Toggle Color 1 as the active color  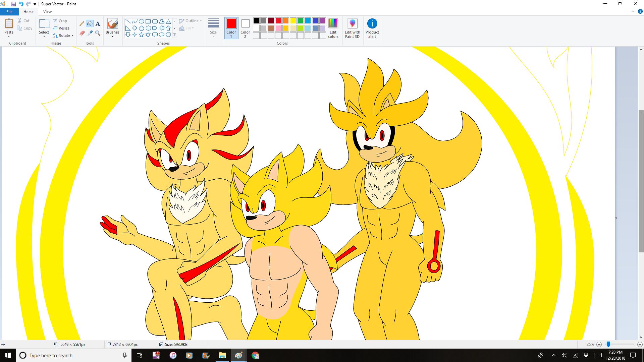pos(231,28)
